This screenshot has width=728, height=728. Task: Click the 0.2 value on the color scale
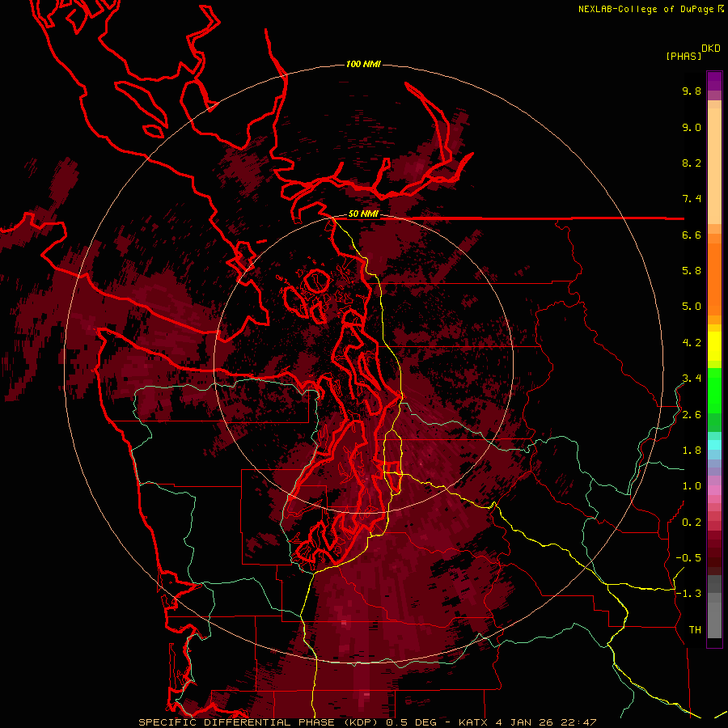tap(692, 523)
